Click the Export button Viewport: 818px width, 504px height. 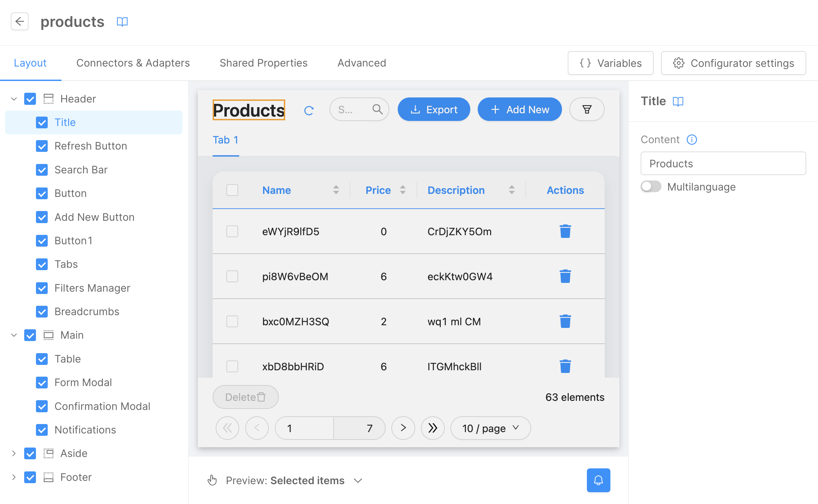(x=434, y=109)
